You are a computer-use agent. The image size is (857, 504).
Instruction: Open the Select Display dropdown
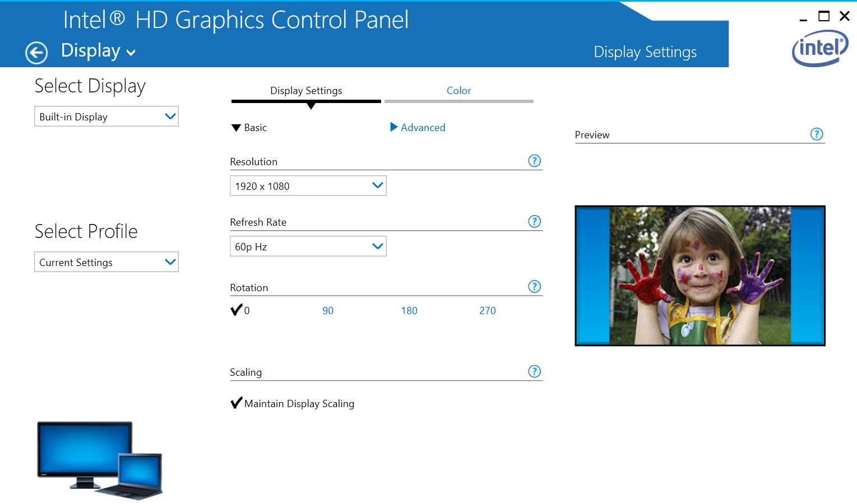tap(106, 116)
